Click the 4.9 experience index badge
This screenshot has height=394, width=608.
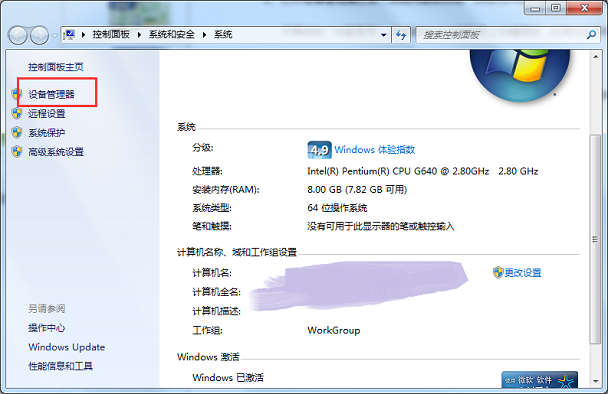(x=319, y=150)
